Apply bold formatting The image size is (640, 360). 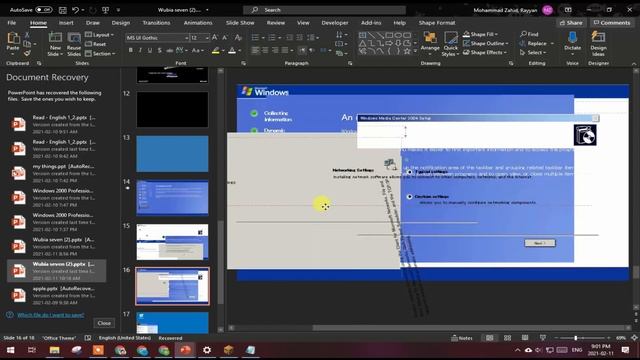click(x=131, y=50)
